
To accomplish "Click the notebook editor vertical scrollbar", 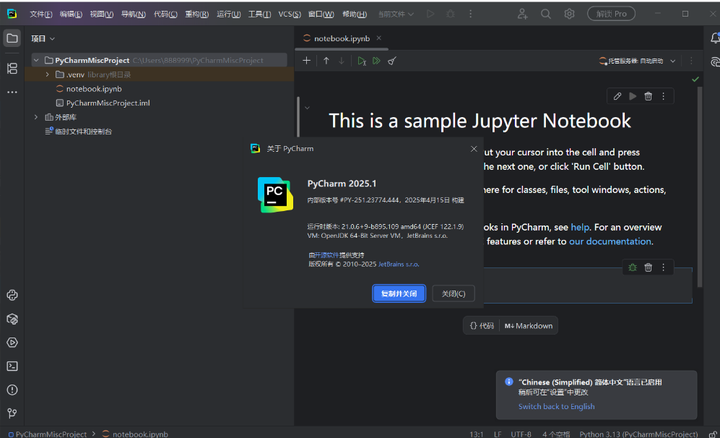I will (699, 187).
